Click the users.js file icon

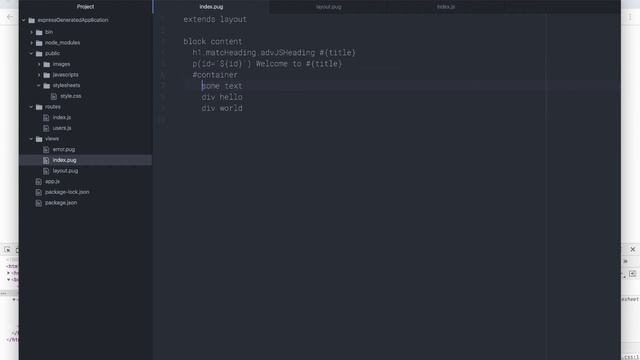point(46,128)
